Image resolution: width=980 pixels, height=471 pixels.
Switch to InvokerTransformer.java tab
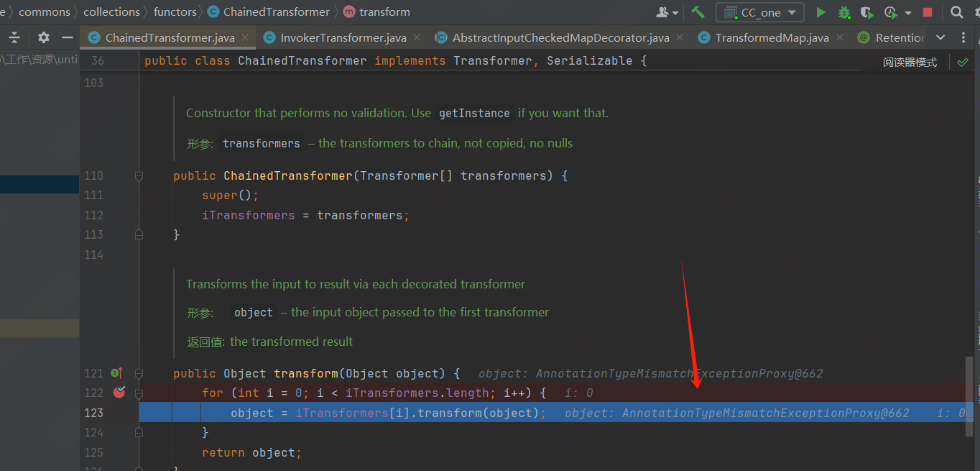click(343, 37)
